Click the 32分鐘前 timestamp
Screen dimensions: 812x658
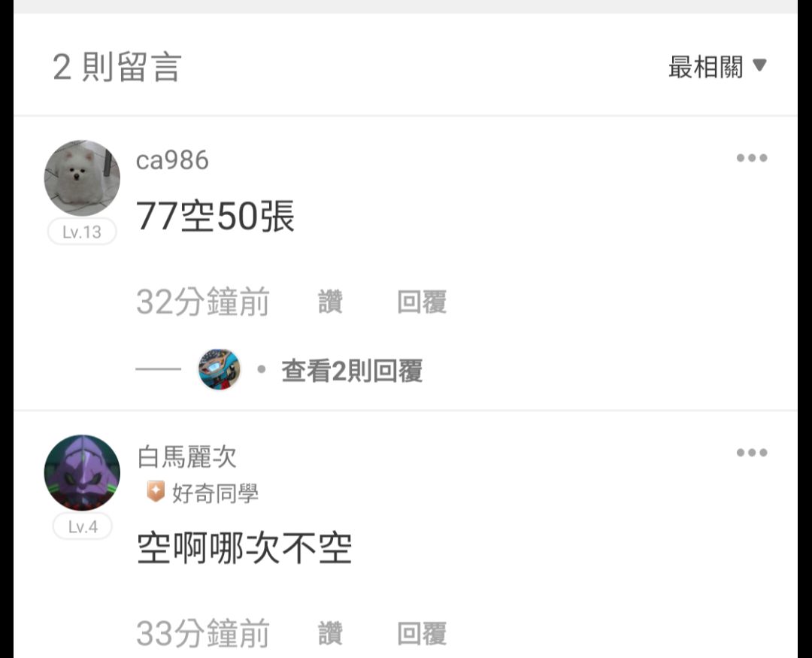click(202, 302)
